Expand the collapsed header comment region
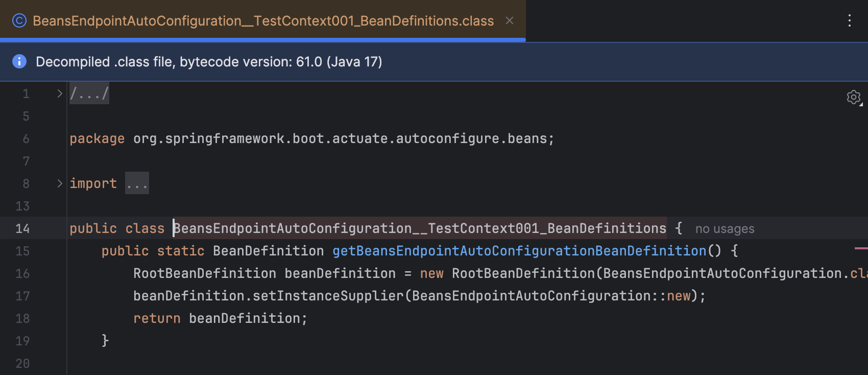868x375 pixels. [x=89, y=93]
